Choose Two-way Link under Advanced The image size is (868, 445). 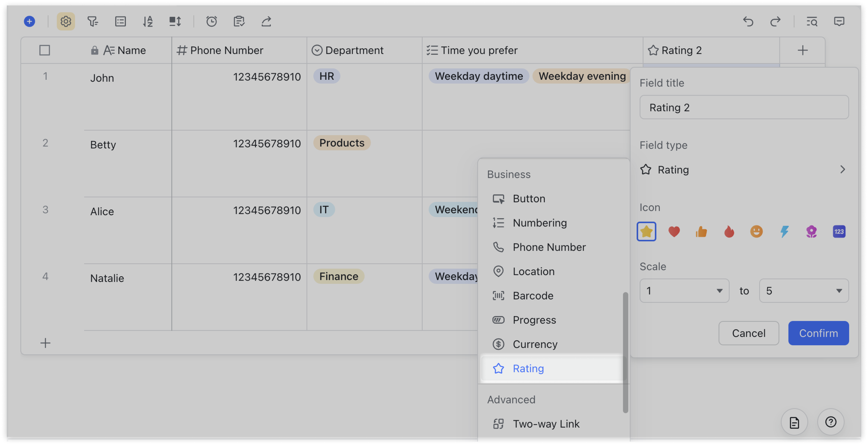click(x=546, y=424)
